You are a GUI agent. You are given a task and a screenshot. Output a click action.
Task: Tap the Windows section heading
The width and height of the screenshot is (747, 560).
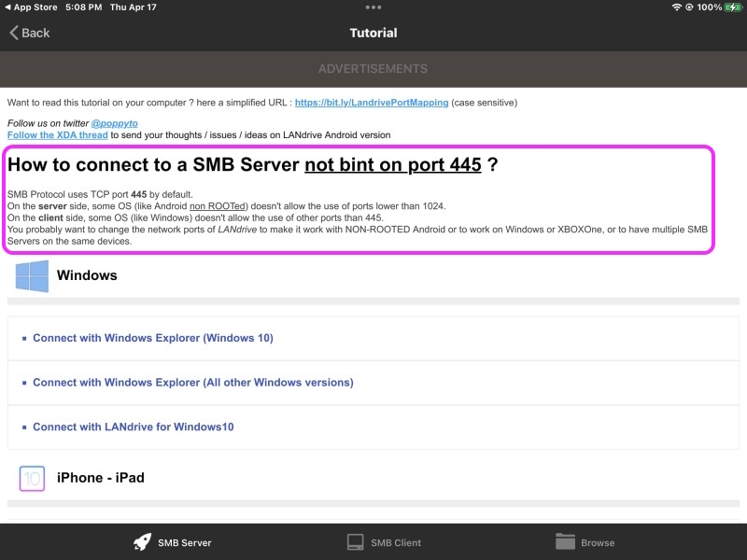click(x=87, y=275)
